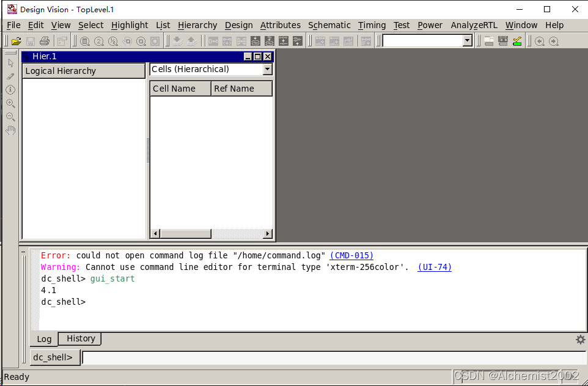
Task: Open console settings gear icon
Action: tap(580, 340)
